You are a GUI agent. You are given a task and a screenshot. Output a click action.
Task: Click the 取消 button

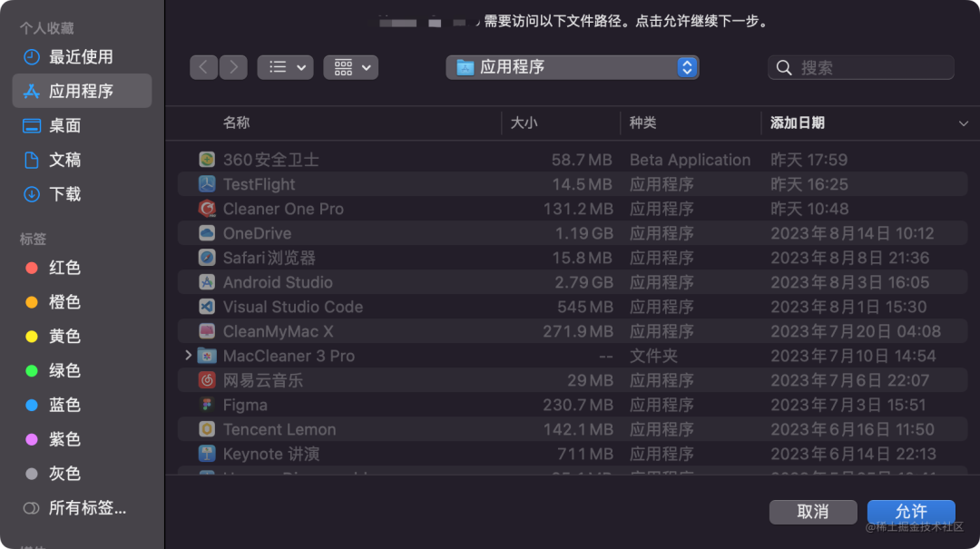(x=812, y=512)
